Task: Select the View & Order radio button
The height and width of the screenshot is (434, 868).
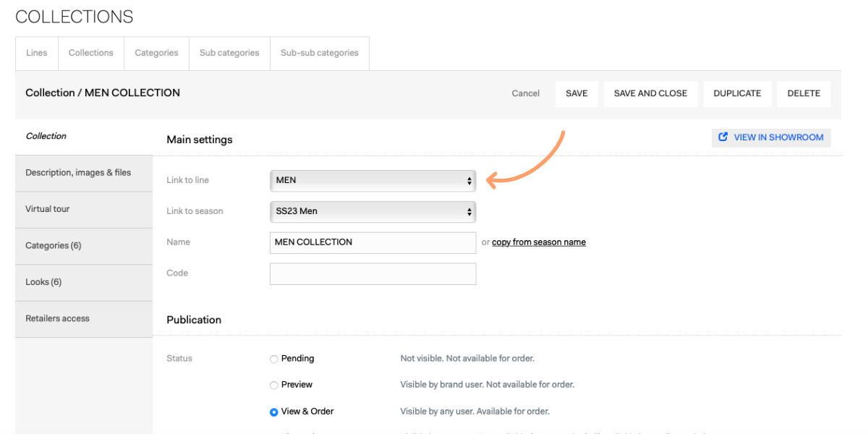Action: pyautogui.click(x=273, y=412)
